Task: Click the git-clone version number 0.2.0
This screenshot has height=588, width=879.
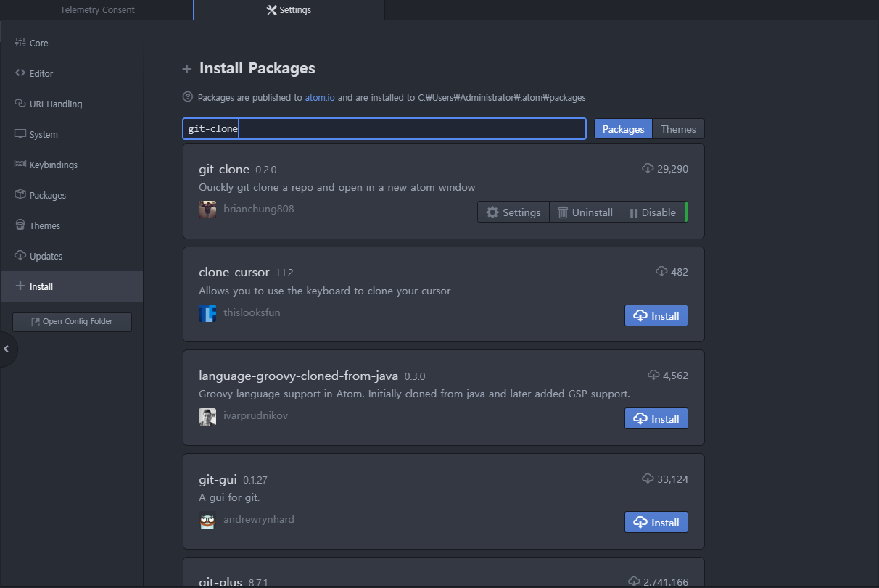Action: click(266, 170)
